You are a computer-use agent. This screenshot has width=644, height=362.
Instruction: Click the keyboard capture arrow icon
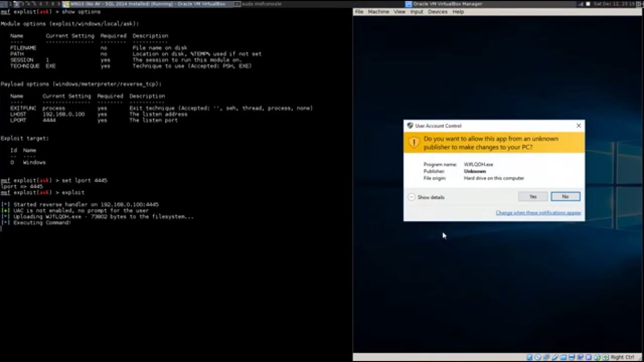605,357
